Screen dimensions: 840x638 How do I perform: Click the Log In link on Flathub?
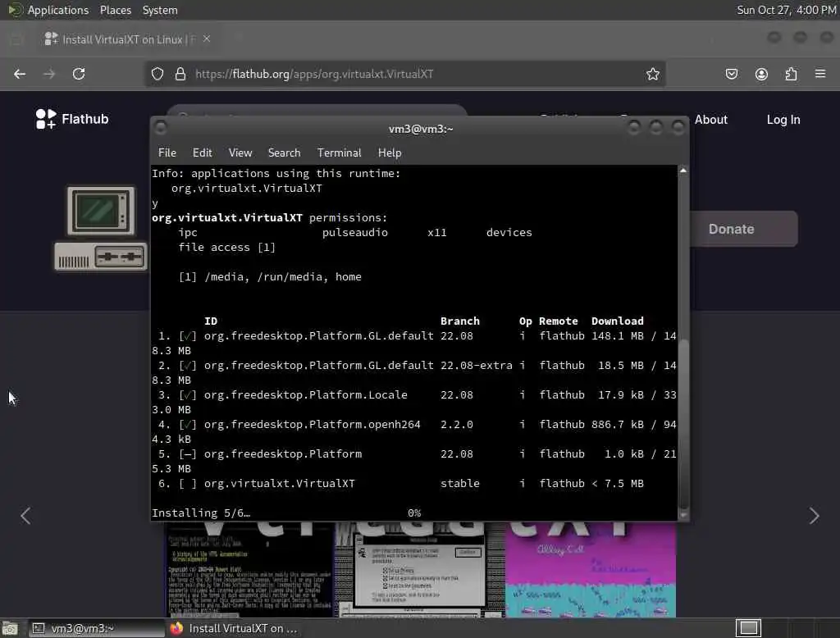pos(783,120)
